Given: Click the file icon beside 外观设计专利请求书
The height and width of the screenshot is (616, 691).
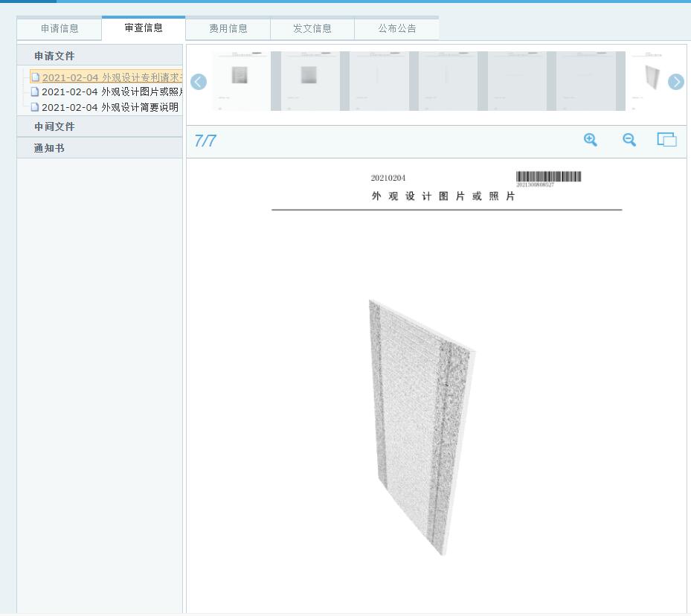Looking at the screenshot, I should (x=35, y=77).
